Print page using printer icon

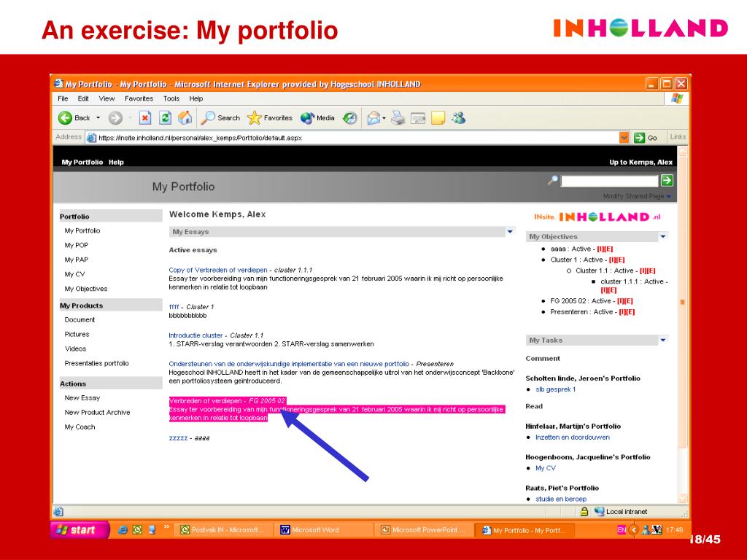(398, 117)
